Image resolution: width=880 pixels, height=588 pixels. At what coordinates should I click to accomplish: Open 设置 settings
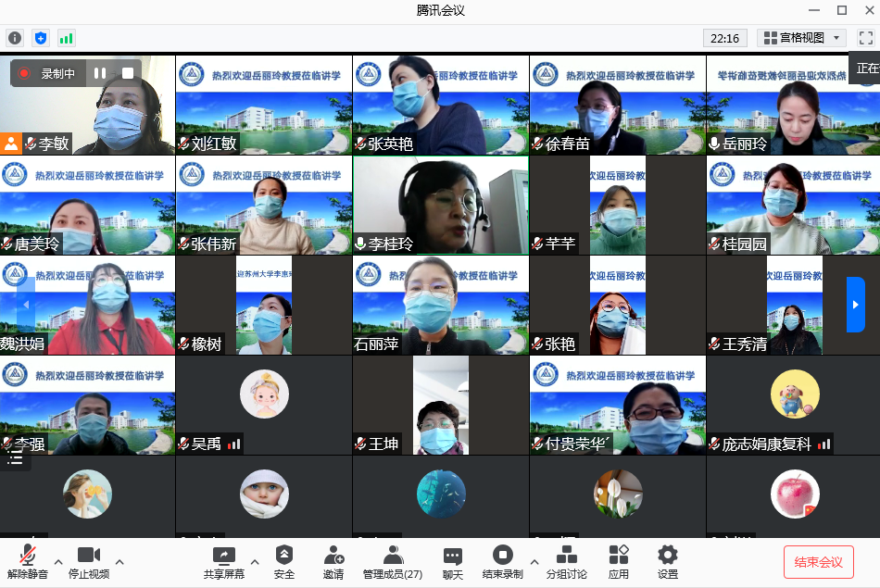(x=667, y=561)
